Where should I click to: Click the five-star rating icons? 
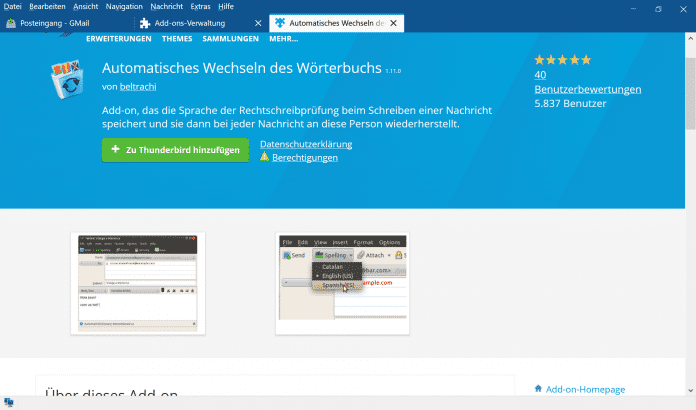pos(562,60)
